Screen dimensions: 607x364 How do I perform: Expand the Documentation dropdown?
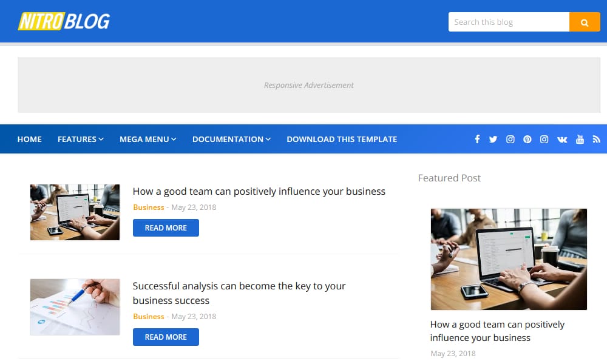(x=231, y=139)
